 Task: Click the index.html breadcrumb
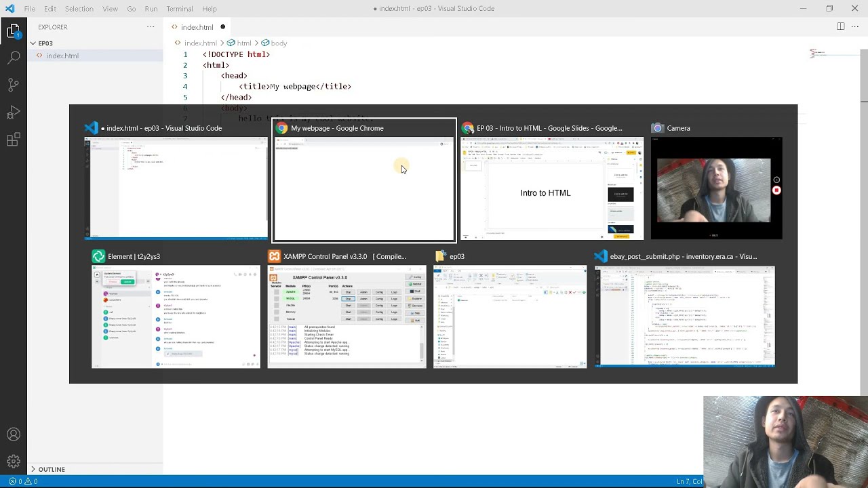(201, 43)
